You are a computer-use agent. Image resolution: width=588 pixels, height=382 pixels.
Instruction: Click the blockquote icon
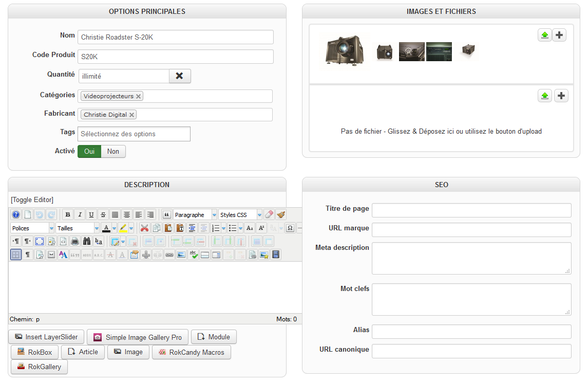pos(167,215)
